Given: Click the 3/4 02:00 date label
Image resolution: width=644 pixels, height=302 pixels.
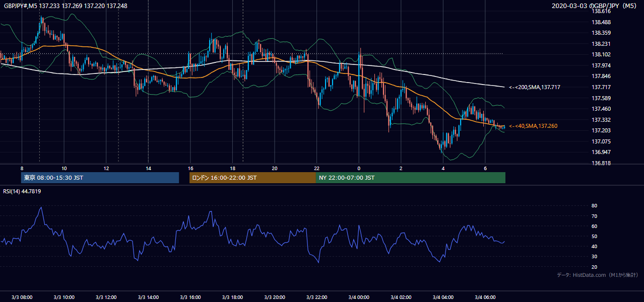Looking at the screenshot, I should tap(401, 297).
